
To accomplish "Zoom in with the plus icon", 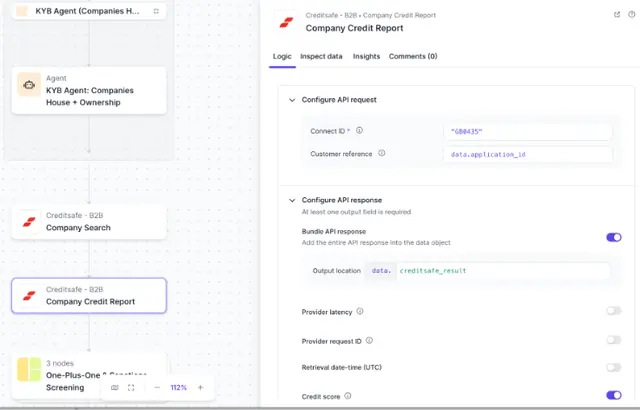I will [200, 388].
